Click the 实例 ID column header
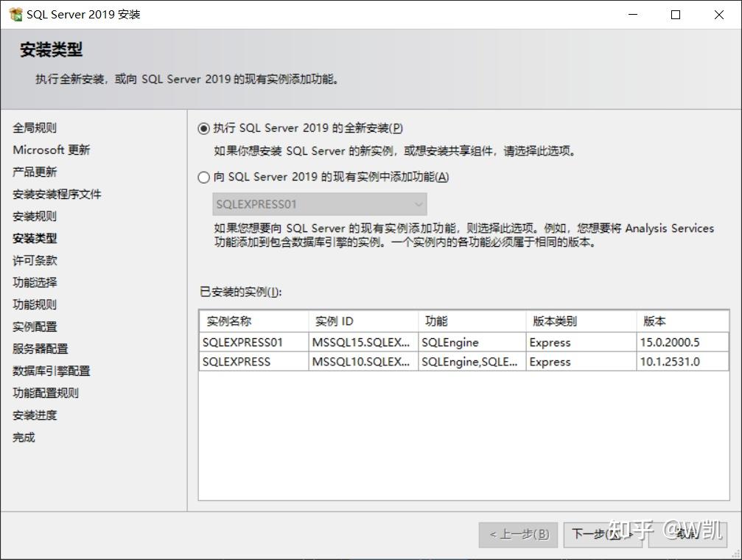 363,321
